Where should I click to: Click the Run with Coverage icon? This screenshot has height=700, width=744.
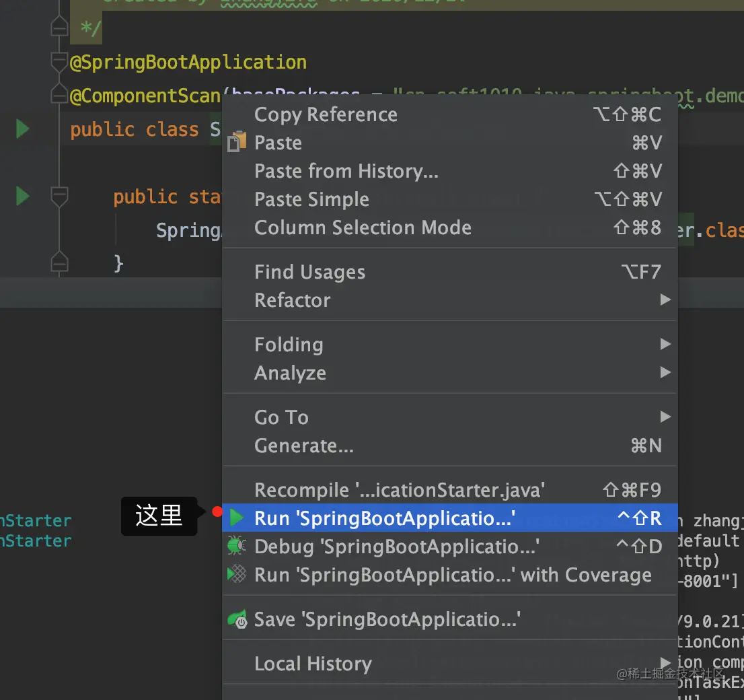point(237,574)
